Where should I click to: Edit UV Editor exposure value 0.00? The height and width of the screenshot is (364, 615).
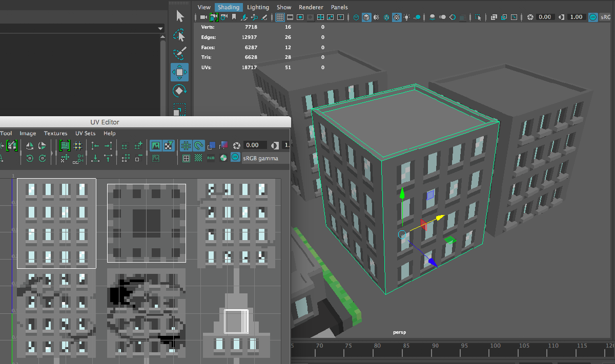click(256, 145)
